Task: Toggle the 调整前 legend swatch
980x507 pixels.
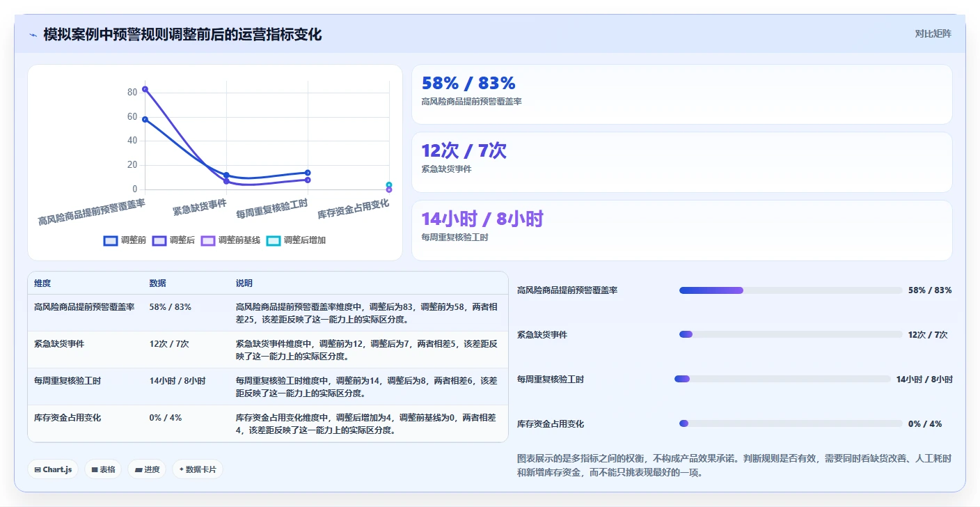Action: 111,240
